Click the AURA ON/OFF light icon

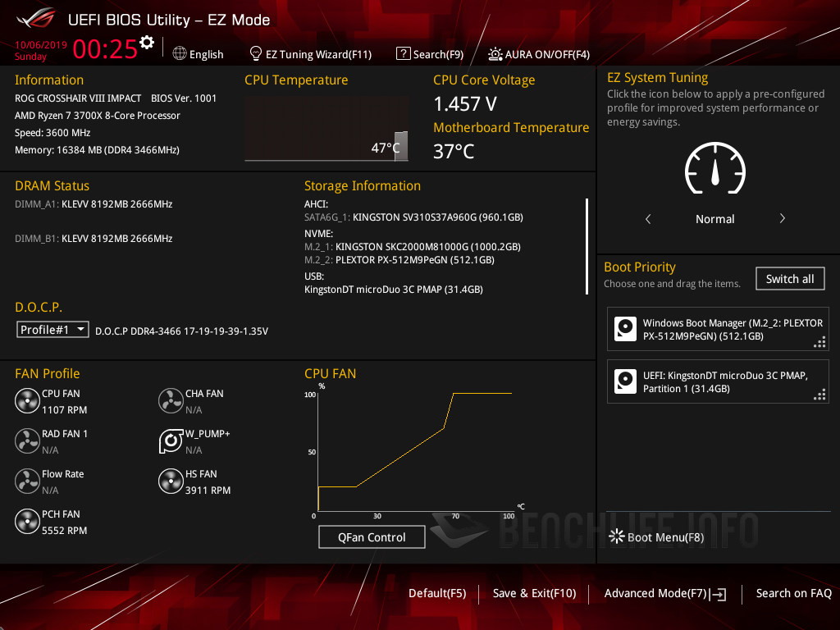click(495, 54)
